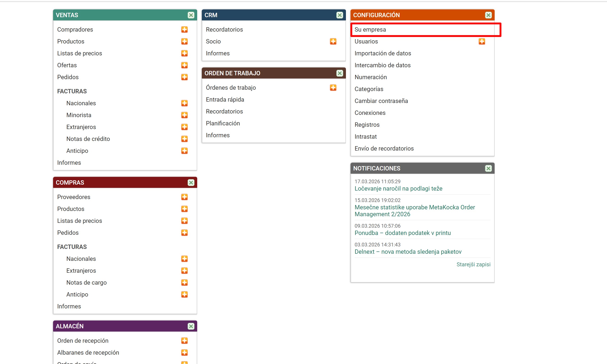Add new product via Ventas Productos plus icon
607x364 pixels.
(184, 41)
